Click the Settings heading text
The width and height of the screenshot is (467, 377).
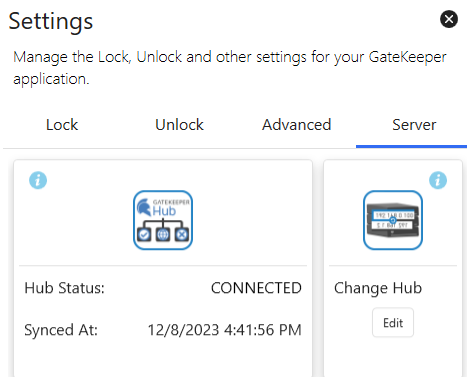click(x=51, y=22)
